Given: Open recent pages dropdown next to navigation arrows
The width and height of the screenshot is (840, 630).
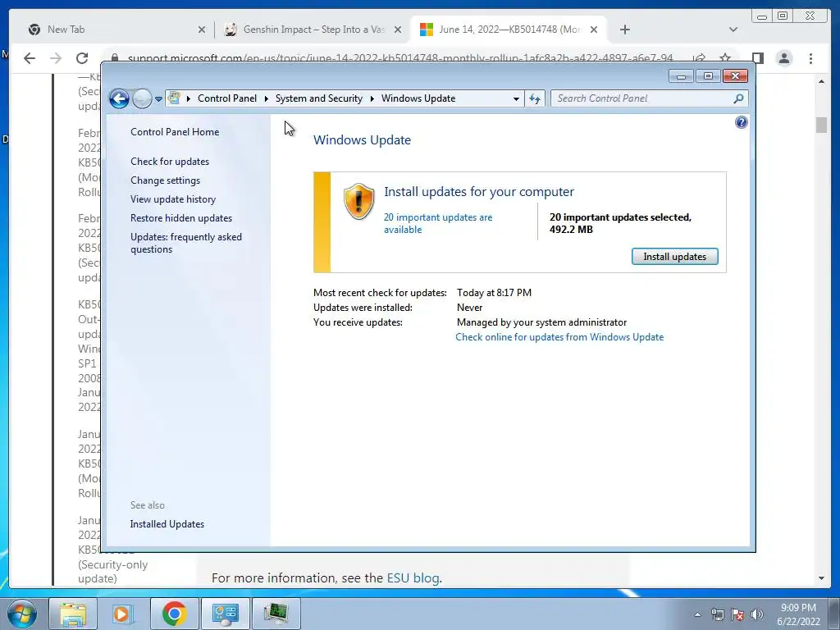Looking at the screenshot, I should (158, 99).
